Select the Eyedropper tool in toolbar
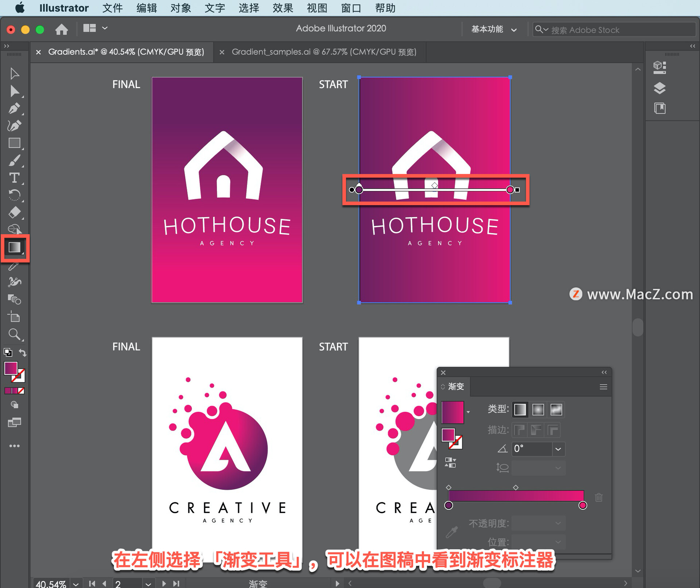 click(x=14, y=266)
